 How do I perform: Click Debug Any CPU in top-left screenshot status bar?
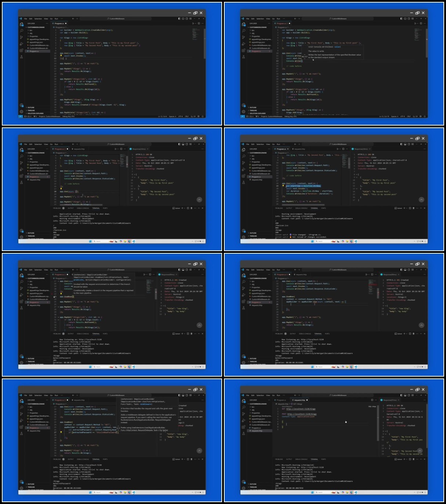tap(69, 116)
